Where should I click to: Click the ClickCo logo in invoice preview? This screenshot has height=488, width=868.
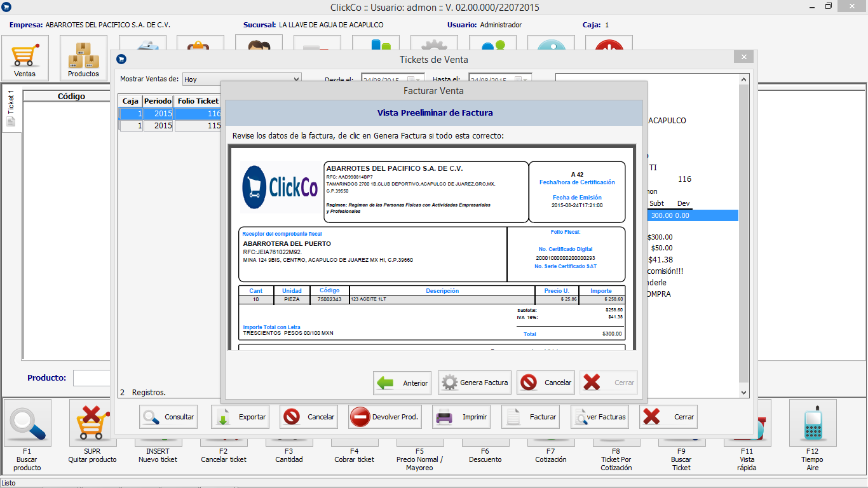280,187
